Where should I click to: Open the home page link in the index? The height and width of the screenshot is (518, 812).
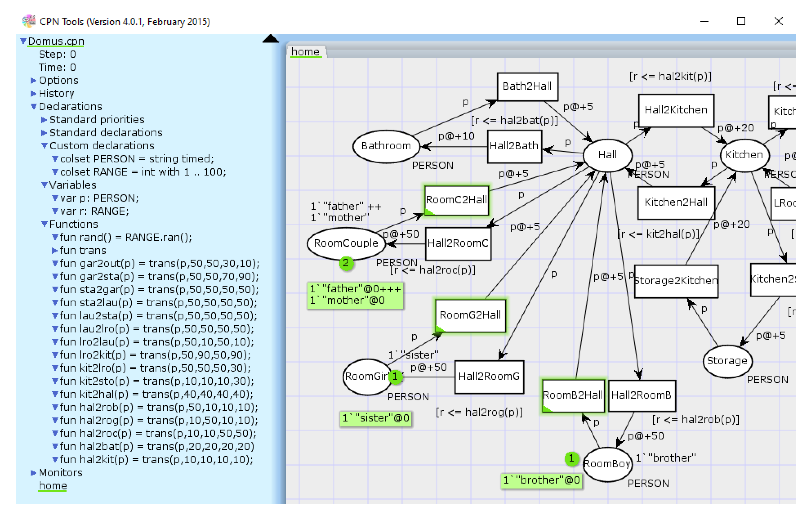[x=53, y=486]
